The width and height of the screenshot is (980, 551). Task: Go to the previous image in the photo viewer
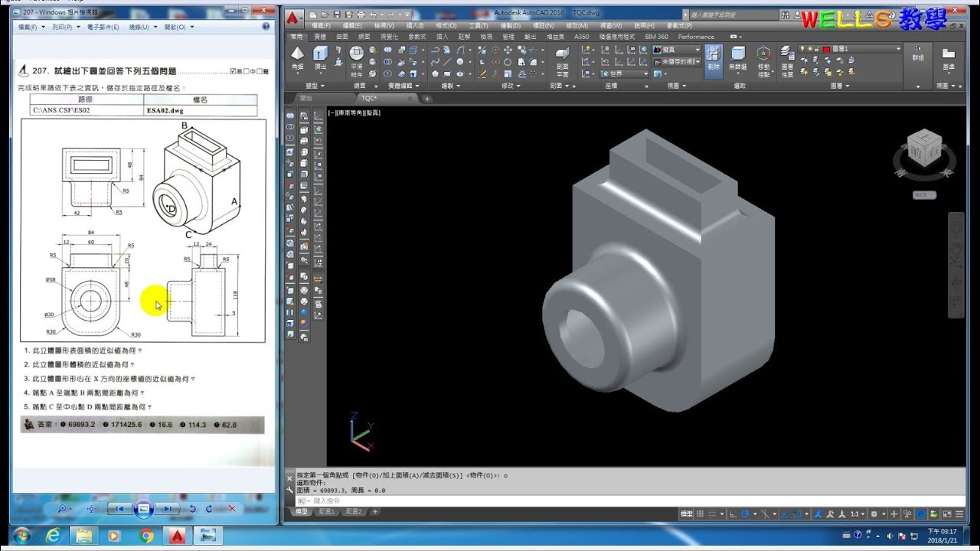(x=119, y=508)
